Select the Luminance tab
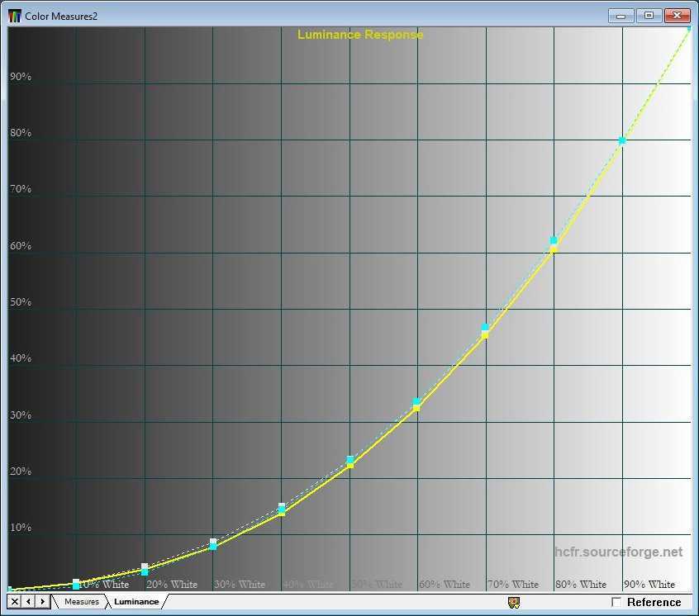Screen dimensions: 699x616 coord(136,602)
